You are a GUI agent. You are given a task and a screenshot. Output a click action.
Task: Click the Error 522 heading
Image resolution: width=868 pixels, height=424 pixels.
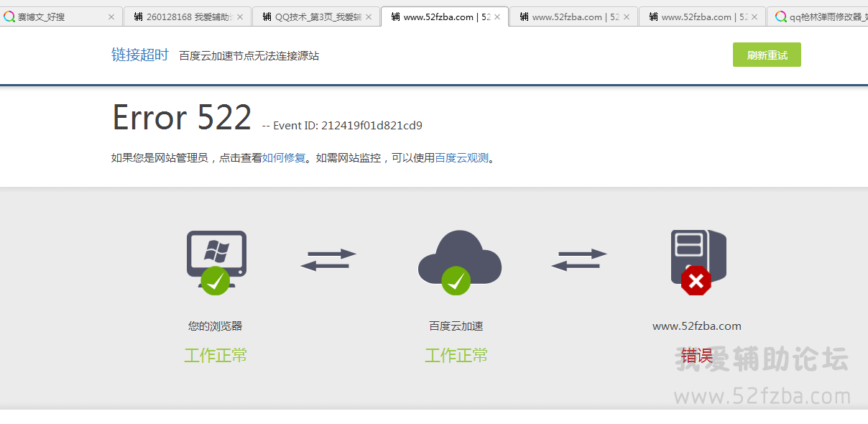click(182, 118)
